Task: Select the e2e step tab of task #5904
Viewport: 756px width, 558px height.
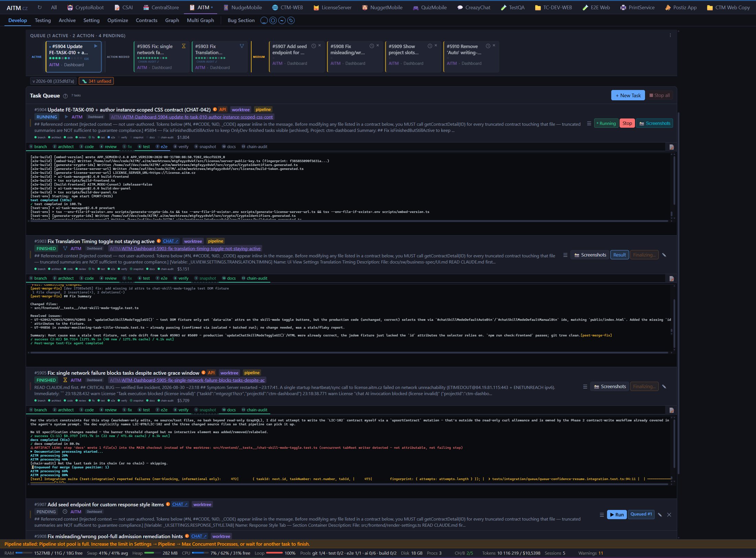Action: click(162, 147)
